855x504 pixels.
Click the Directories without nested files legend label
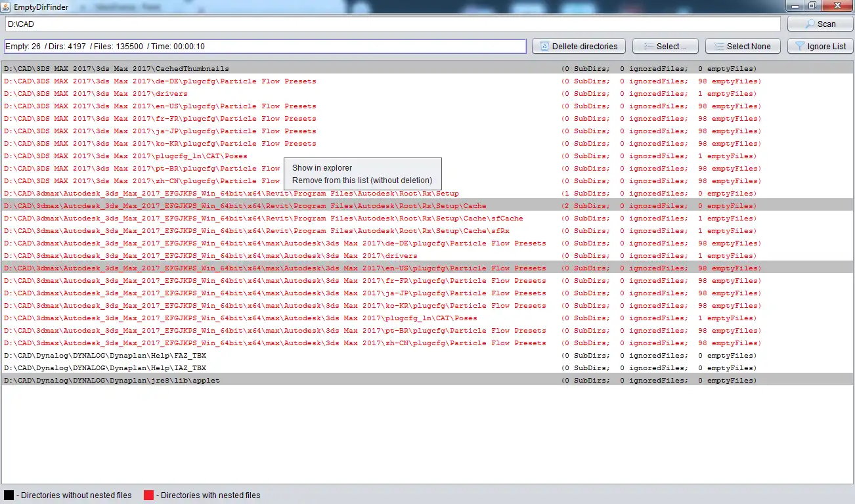click(74, 495)
